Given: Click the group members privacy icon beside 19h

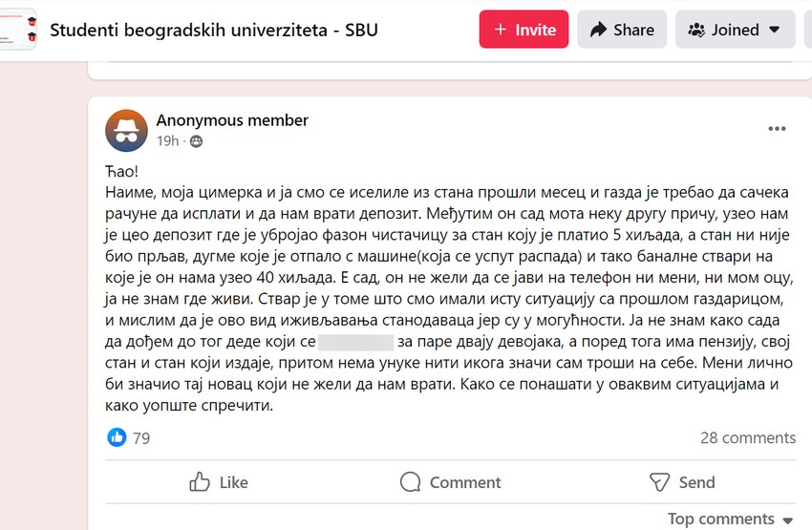Looking at the screenshot, I should tap(196, 141).
